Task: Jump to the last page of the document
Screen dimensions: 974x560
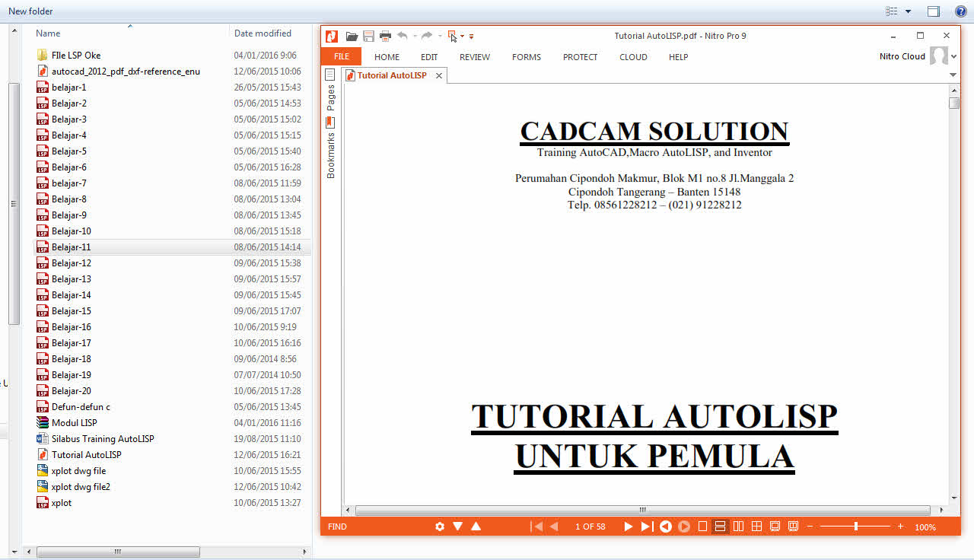Action: (646, 527)
